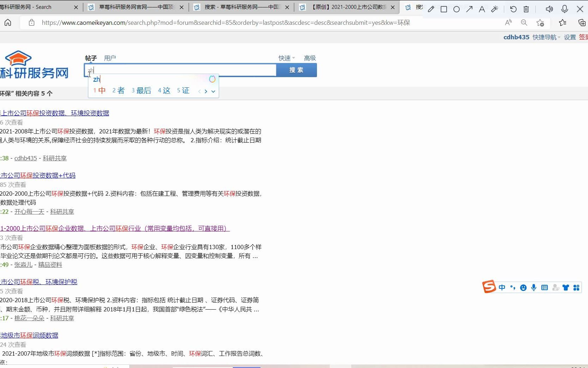Select the 帖子 search tab
Image resolution: width=588 pixels, height=368 pixels.
point(91,58)
